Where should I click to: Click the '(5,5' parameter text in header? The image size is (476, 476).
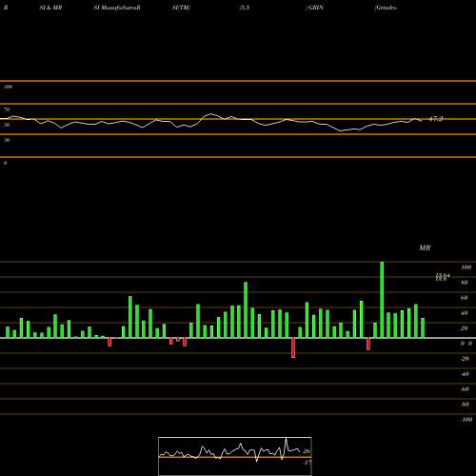245,8
